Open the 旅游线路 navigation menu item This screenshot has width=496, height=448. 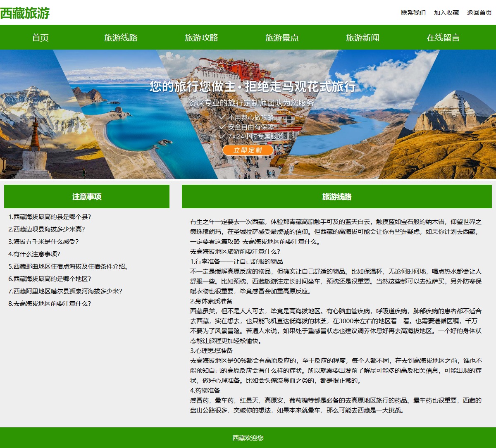coord(121,38)
